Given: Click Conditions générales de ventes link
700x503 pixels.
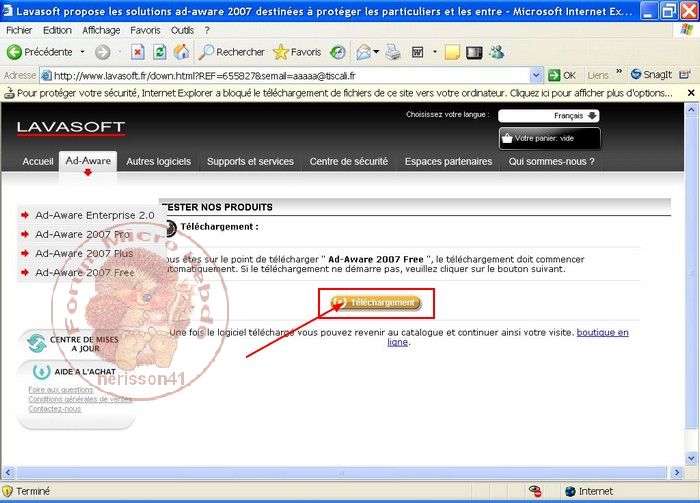Looking at the screenshot, I should click(x=80, y=399).
